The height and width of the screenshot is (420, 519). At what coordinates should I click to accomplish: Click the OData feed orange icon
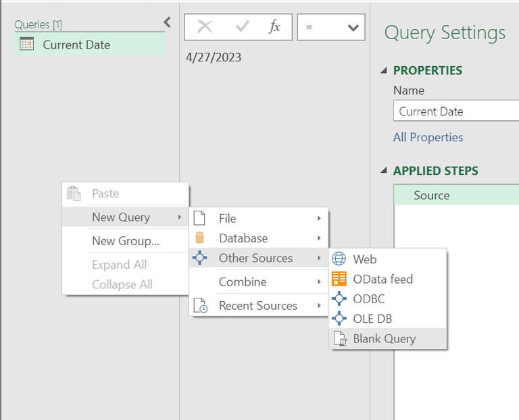click(339, 279)
